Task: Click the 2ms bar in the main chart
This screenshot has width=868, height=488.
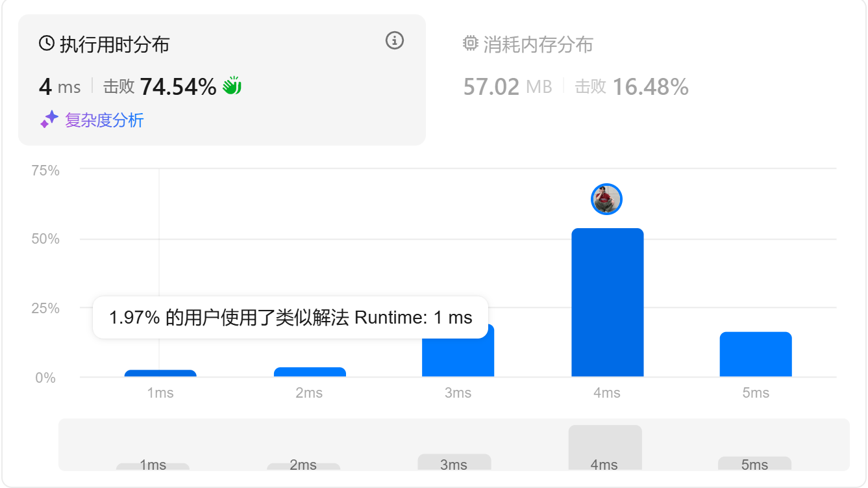Action: point(310,372)
